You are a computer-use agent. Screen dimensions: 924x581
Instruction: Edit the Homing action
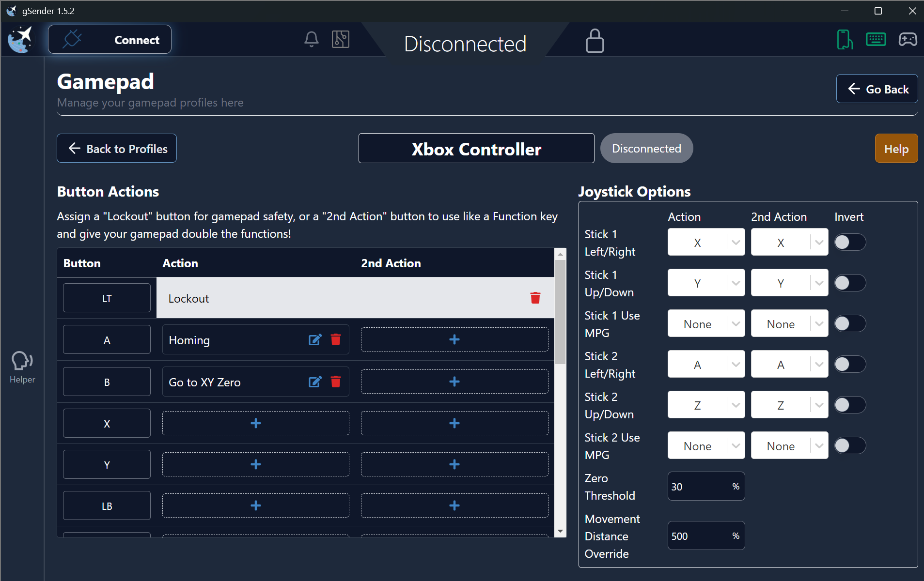(x=315, y=340)
